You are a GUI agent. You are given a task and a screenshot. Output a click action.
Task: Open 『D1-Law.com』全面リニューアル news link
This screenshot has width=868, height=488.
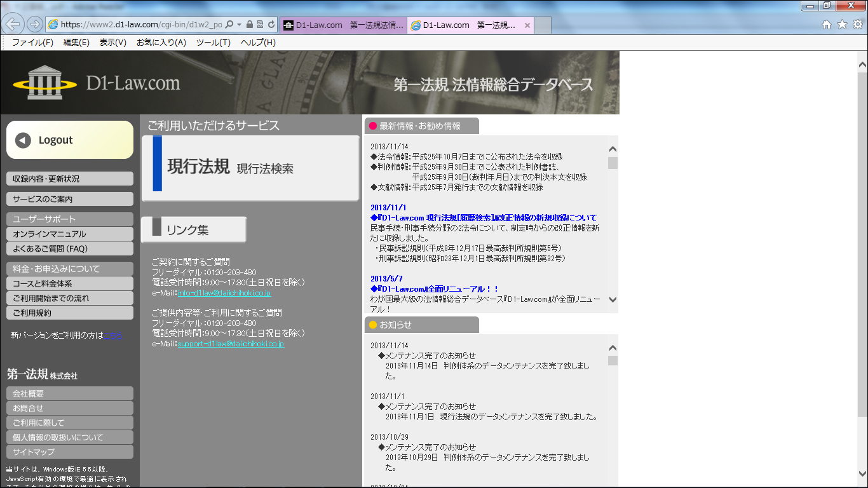435,288
